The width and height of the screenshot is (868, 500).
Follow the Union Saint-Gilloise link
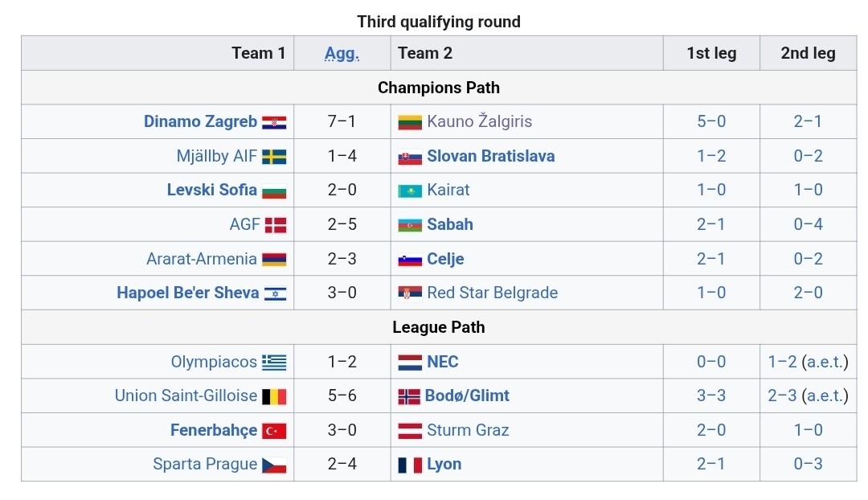pyautogui.click(x=186, y=396)
